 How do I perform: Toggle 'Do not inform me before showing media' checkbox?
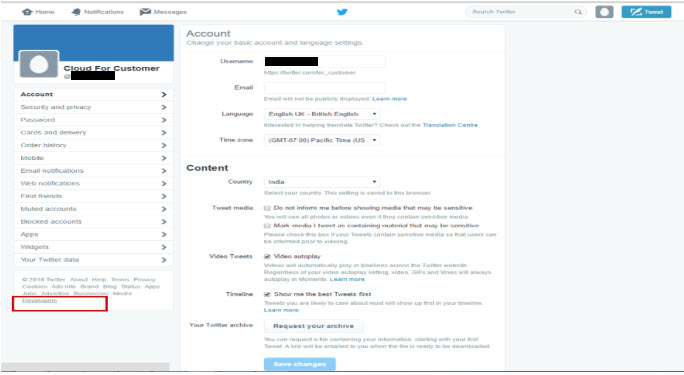tap(267, 208)
